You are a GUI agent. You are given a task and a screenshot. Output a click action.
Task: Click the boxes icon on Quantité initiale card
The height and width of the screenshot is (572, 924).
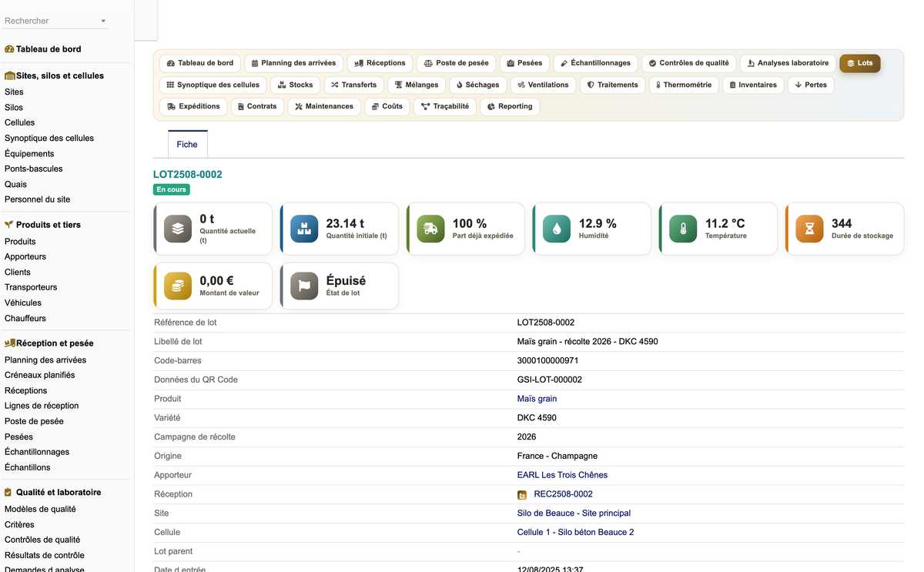click(304, 229)
